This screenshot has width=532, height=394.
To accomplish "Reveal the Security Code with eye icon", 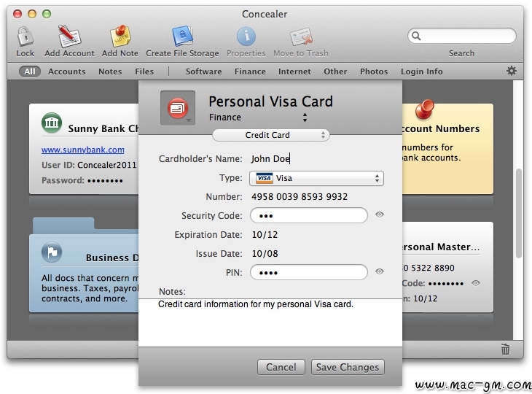I will (380, 215).
